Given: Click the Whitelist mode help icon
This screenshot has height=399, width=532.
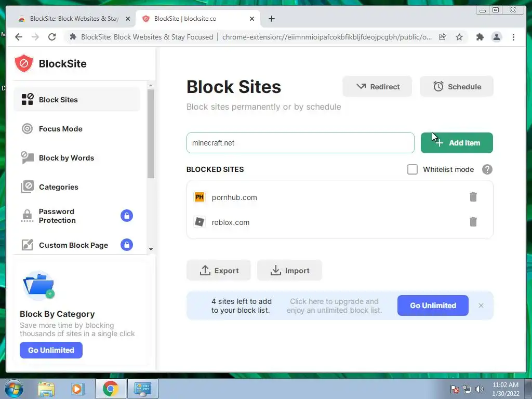Looking at the screenshot, I should point(487,169).
